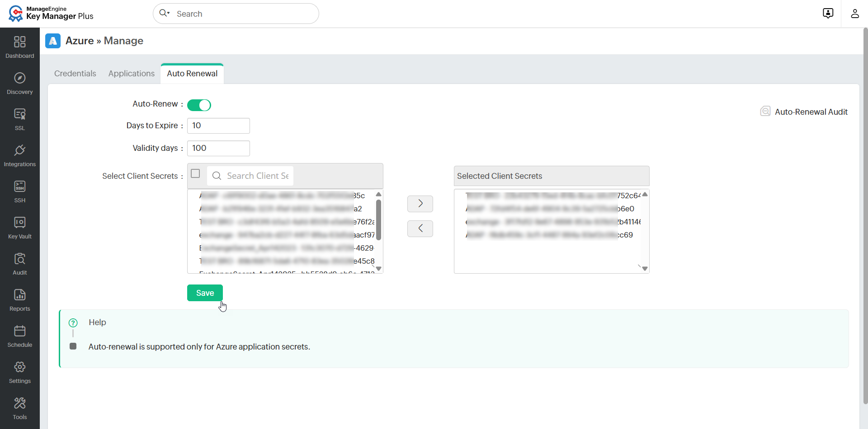This screenshot has width=868, height=429.
Task: Select chosen secret ending in b6e0
Action: click(550, 209)
